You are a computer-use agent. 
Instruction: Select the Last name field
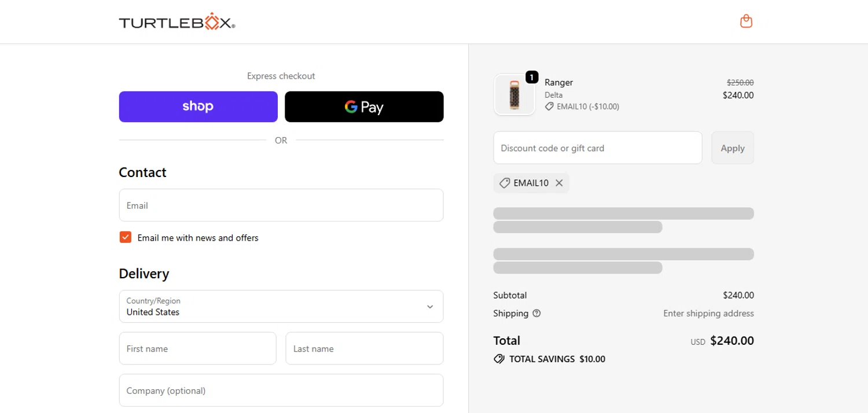(x=364, y=348)
